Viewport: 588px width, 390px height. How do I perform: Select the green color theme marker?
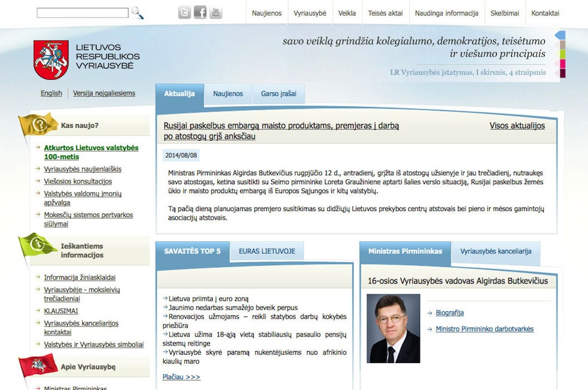pyautogui.click(x=562, y=54)
